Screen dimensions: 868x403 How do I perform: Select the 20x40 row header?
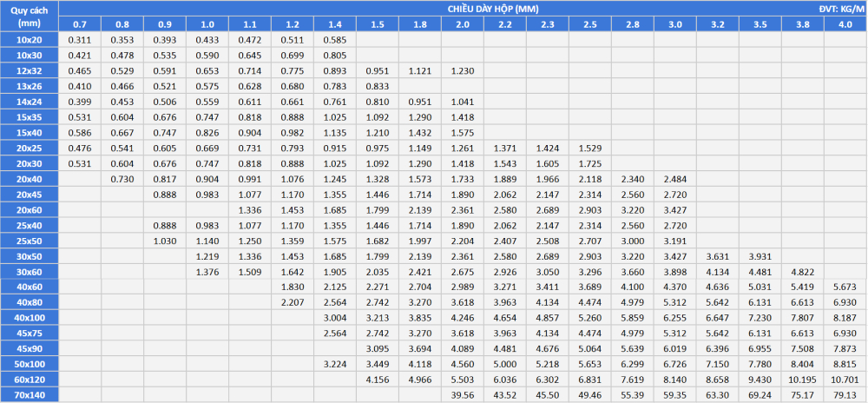pyautogui.click(x=30, y=179)
